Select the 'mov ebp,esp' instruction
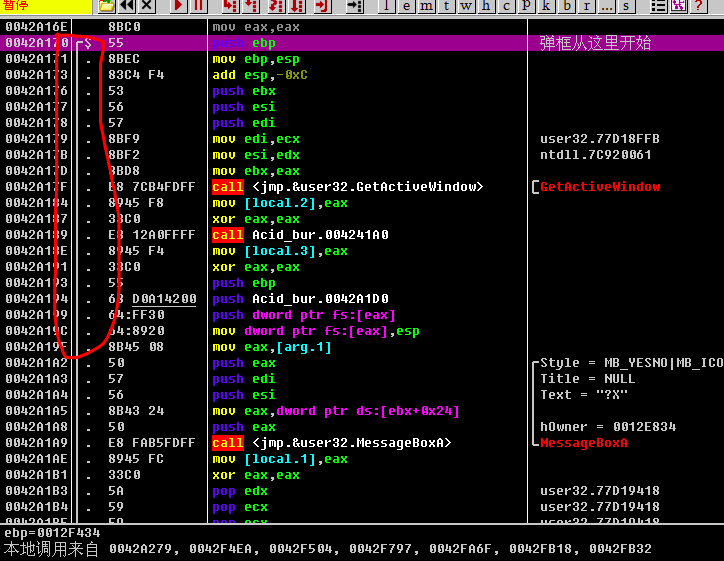Viewport: 724px width, 561px height. click(256, 59)
